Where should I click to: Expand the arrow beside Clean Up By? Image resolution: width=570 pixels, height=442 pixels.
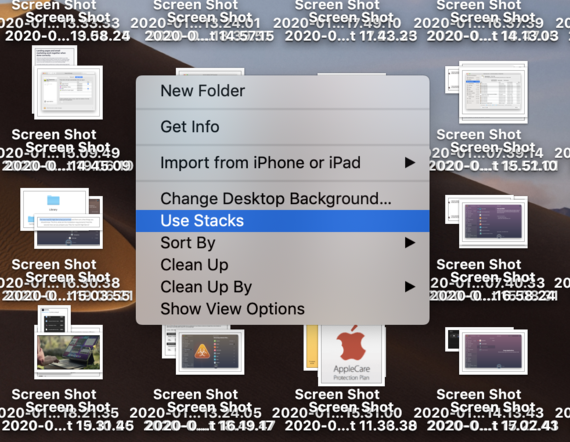point(410,287)
